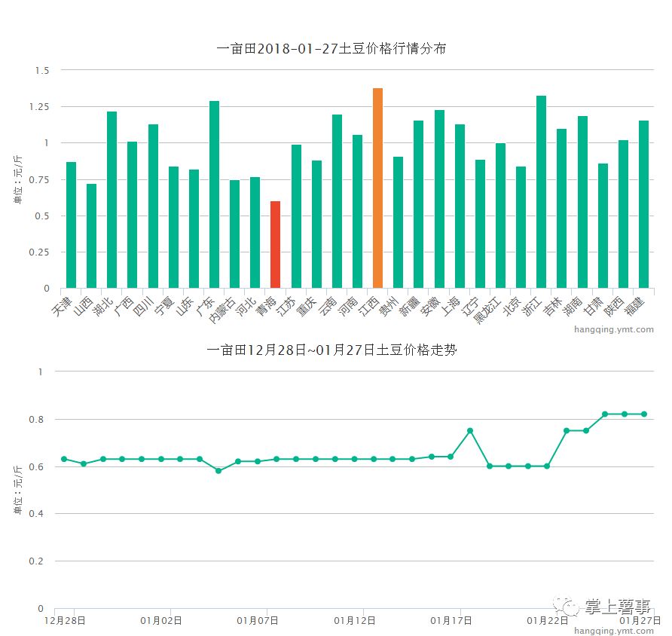Click the lowest dip point before 01月07日

pos(218,471)
